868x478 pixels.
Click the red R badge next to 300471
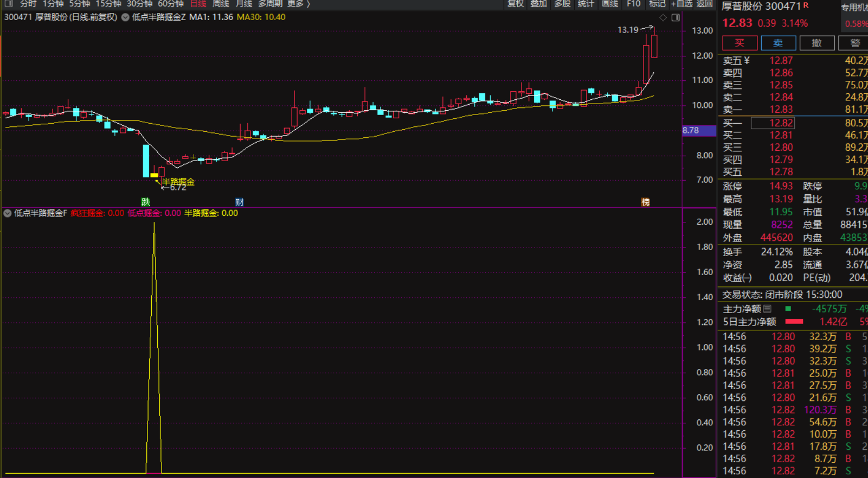[806, 5]
